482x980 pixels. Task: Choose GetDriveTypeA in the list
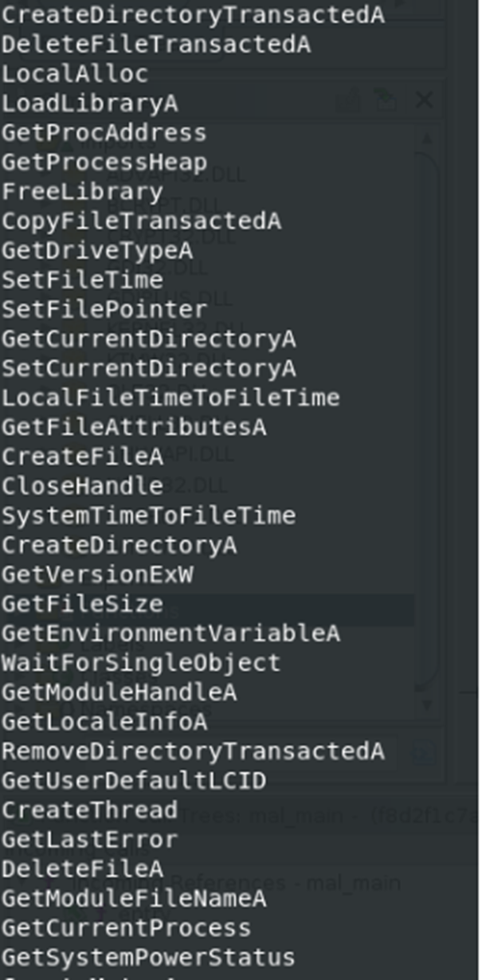pyautogui.click(x=97, y=251)
